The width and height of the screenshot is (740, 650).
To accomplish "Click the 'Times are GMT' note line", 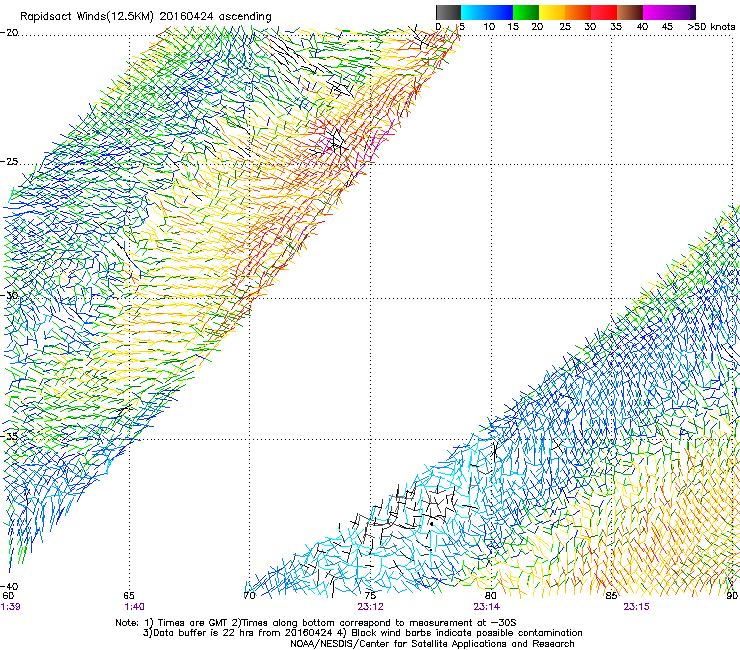I will pyautogui.click(x=316, y=623).
